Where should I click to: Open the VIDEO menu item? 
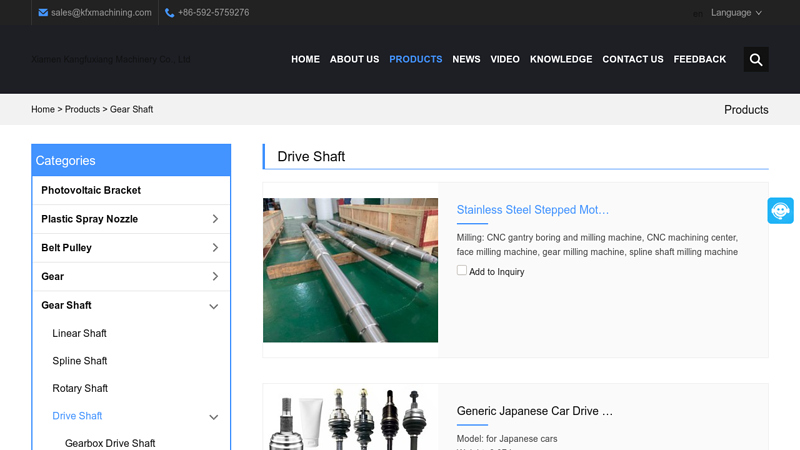[505, 59]
